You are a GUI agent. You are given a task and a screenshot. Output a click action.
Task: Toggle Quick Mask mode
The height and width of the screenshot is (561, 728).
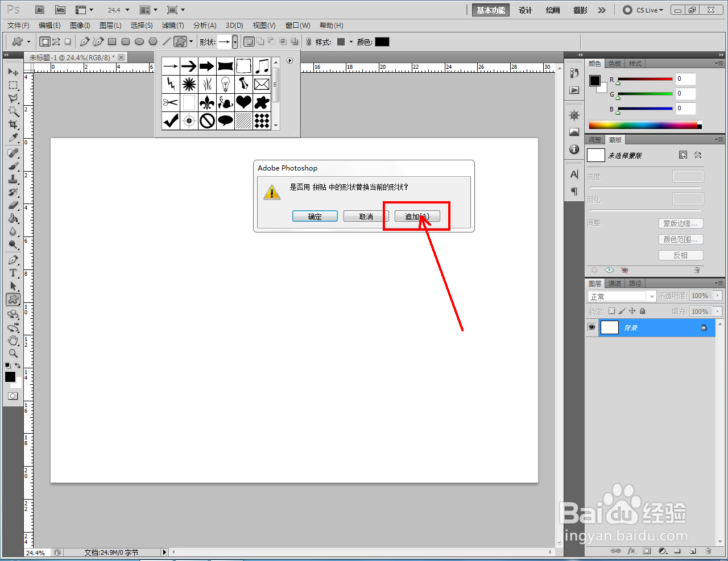point(13,396)
